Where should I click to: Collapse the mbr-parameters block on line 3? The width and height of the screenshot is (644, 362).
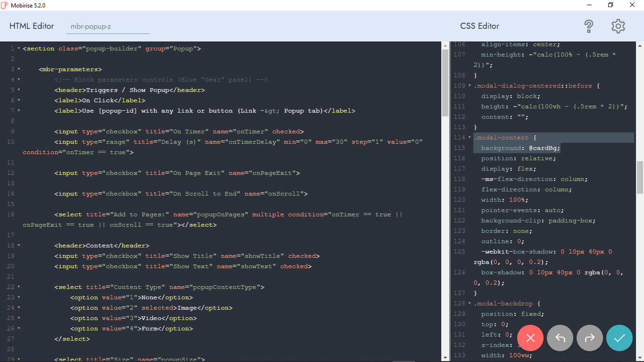coord(19,69)
